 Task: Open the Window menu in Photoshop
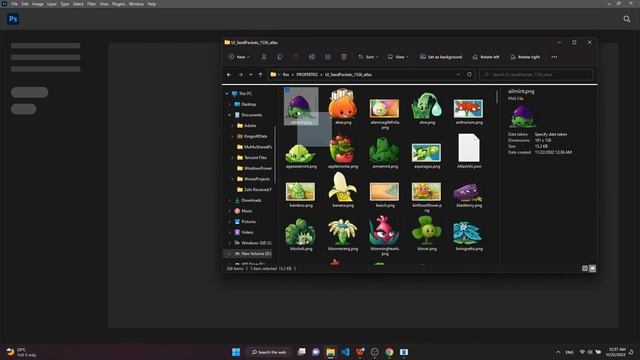tap(136, 4)
